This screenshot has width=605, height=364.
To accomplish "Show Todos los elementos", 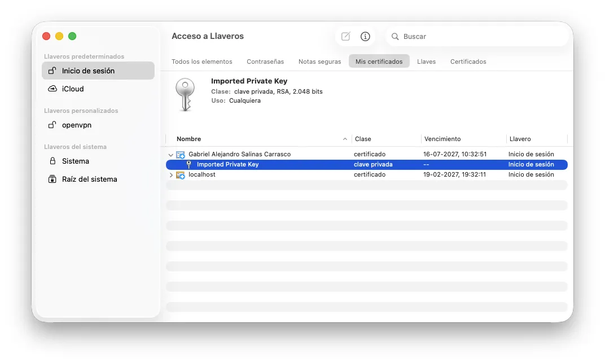I will [202, 62].
